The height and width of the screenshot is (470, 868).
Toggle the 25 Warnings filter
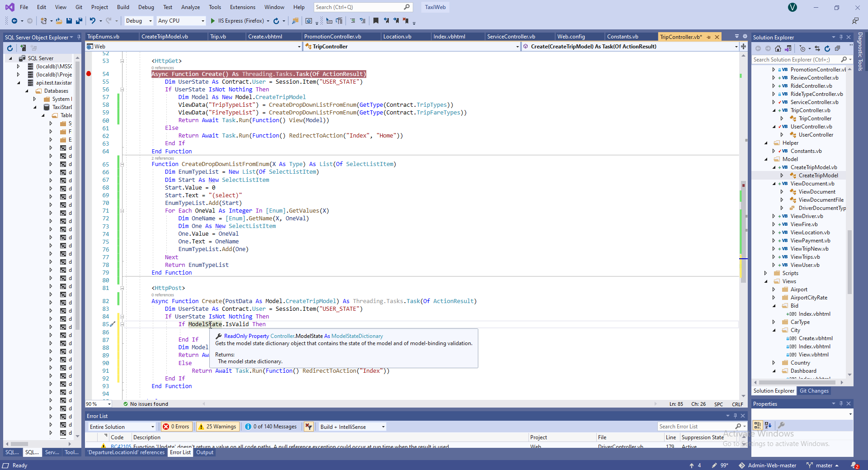click(x=217, y=427)
